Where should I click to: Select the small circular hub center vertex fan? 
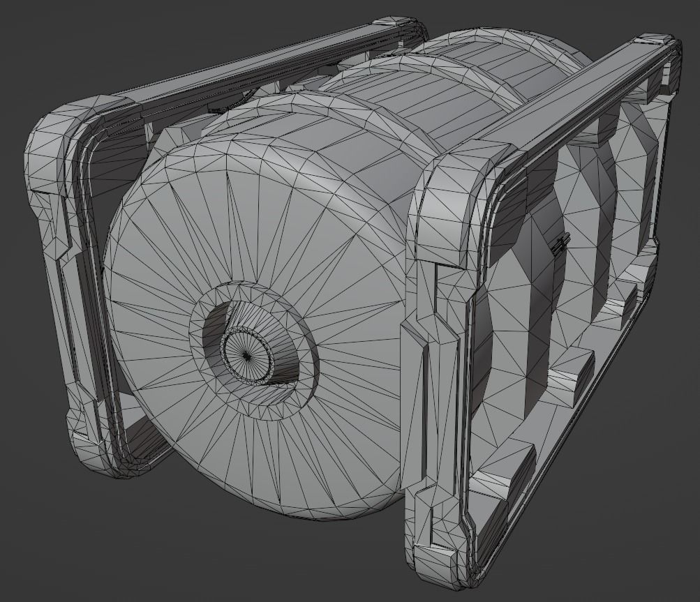coord(246,355)
